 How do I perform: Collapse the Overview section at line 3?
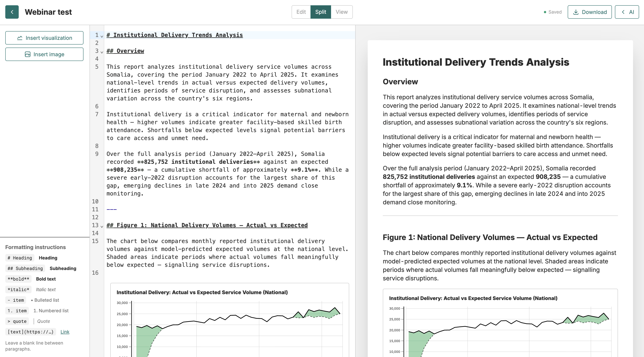point(102,52)
